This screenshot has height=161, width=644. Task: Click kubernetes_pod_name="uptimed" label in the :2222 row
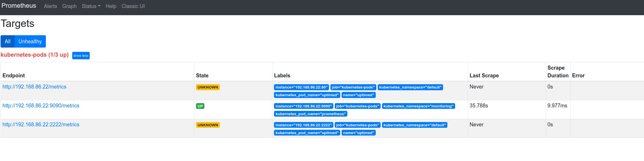[x=307, y=133]
